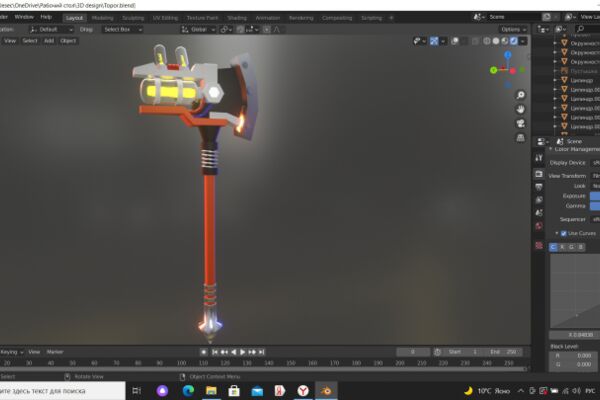The width and height of the screenshot is (600, 400).
Task: Open the Tool properties tab icon
Action: tap(539, 158)
